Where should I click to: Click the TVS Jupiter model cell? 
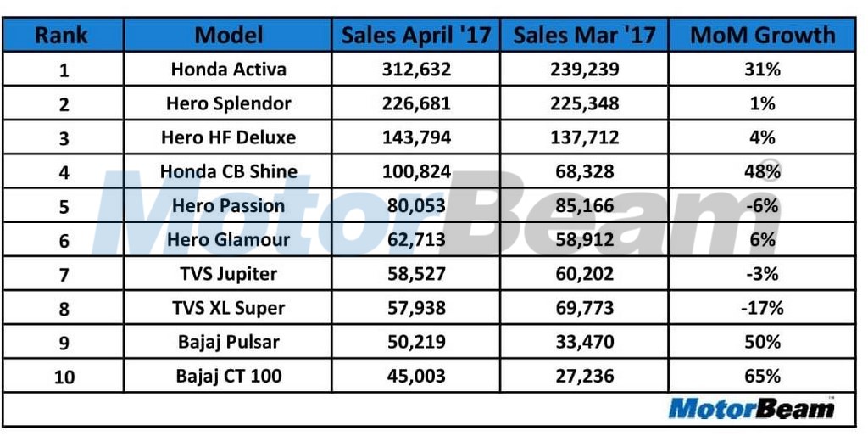[x=228, y=274]
